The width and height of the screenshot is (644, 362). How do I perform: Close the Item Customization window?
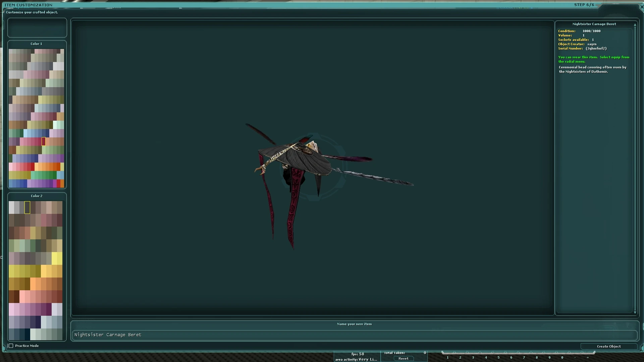tap(642, 6)
